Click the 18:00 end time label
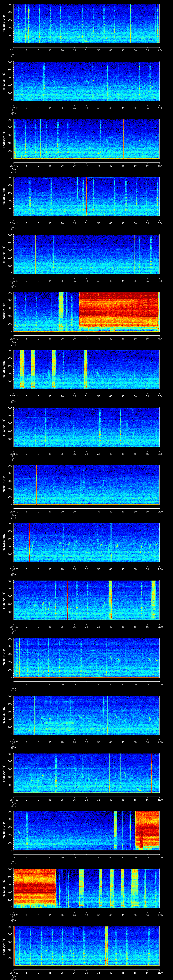The image size is (173, 980). 159,973
